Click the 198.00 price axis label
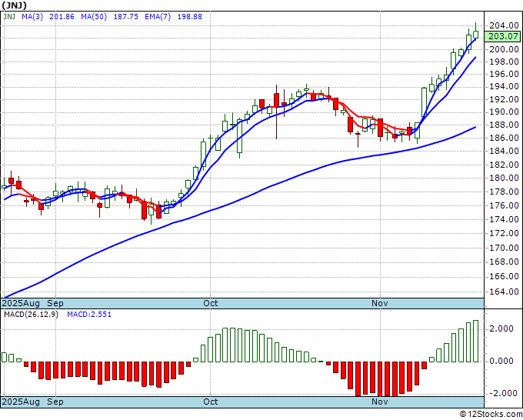The width and height of the screenshot is (523, 420). [504, 62]
